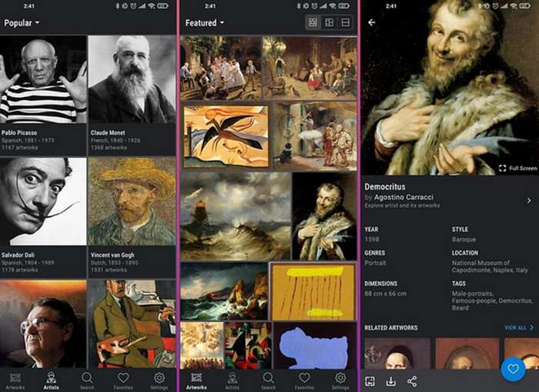This screenshot has height=392, width=539.
Task: Tap the frame/wallpaper icon in the detail toolbar
Action: (370, 381)
